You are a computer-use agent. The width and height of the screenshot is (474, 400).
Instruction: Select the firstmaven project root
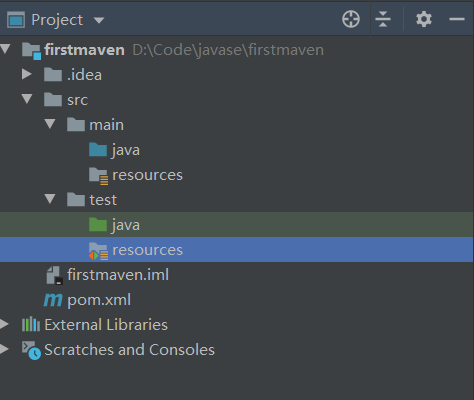84,50
